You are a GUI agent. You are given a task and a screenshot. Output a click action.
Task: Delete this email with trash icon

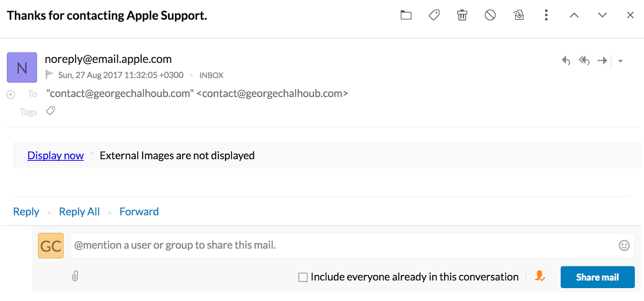coord(462,15)
